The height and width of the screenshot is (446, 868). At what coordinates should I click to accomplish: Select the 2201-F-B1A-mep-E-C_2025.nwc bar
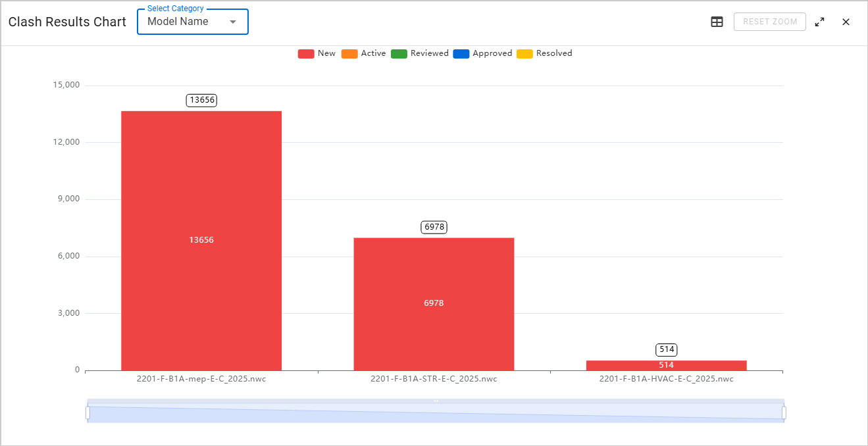pyautogui.click(x=201, y=241)
